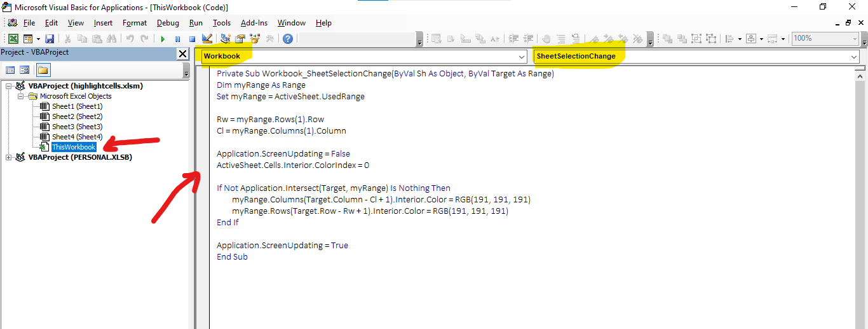Click the Copy icon in toolbar
This screenshot has width=868, height=329.
point(82,39)
